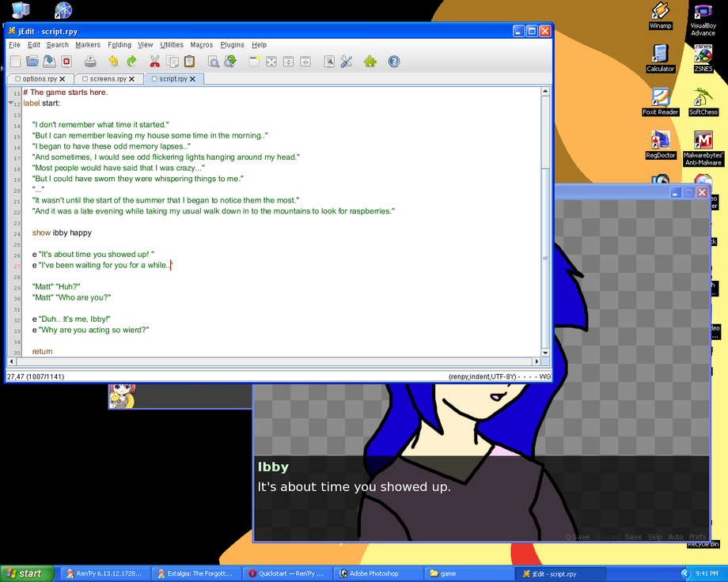Image resolution: width=728 pixels, height=582 pixels.
Task: Click the Skip button in the game window
Action: click(654, 536)
